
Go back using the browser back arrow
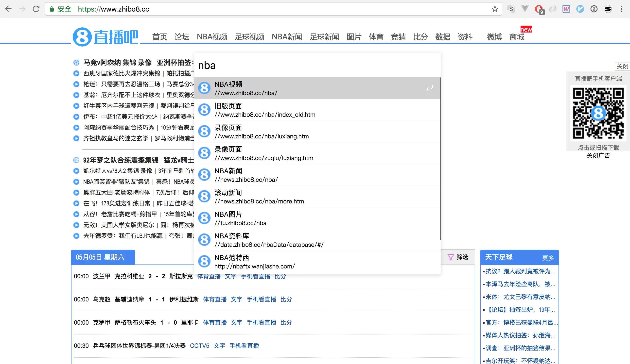[8, 9]
